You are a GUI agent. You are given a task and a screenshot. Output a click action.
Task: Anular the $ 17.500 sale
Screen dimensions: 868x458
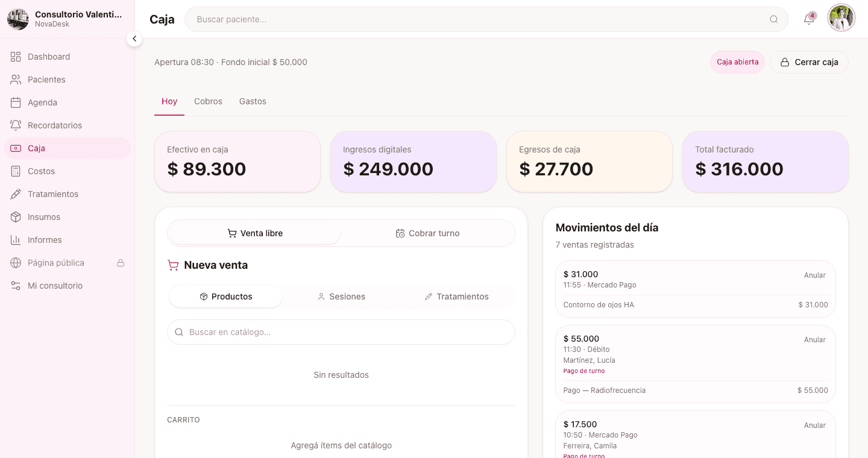click(x=814, y=425)
